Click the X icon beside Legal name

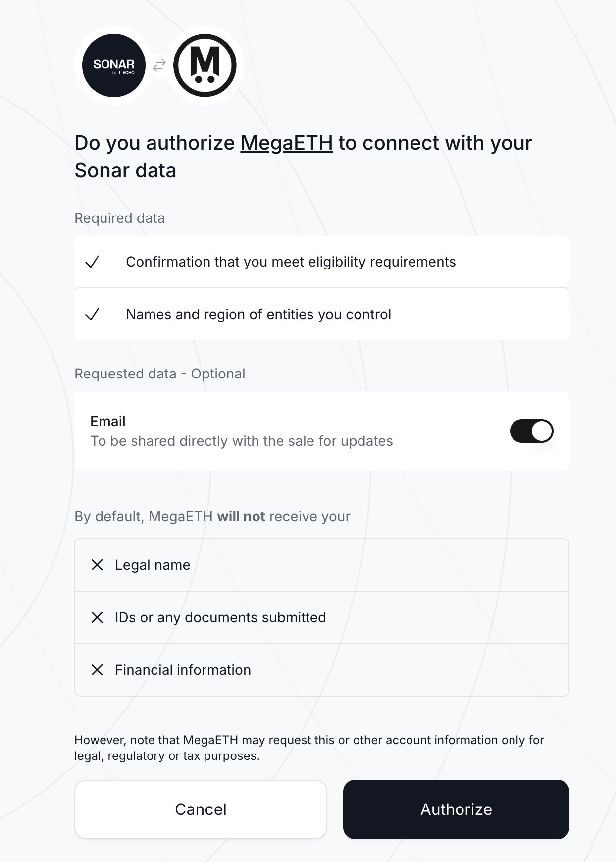pos(97,565)
